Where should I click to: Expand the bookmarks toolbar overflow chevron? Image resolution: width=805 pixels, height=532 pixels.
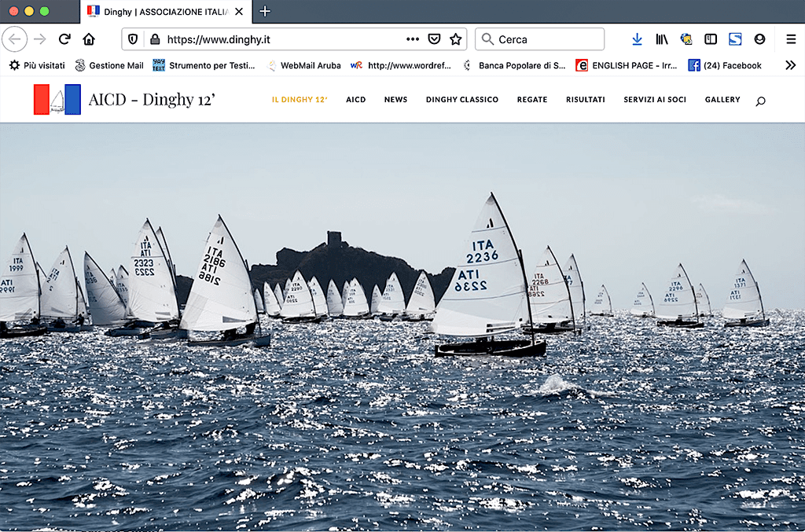pos(790,65)
